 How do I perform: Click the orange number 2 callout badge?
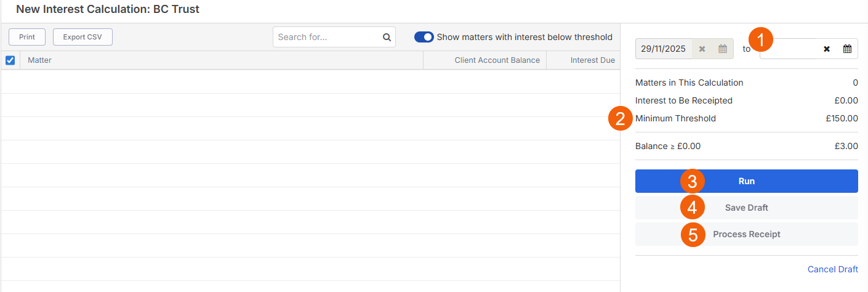tap(621, 118)
